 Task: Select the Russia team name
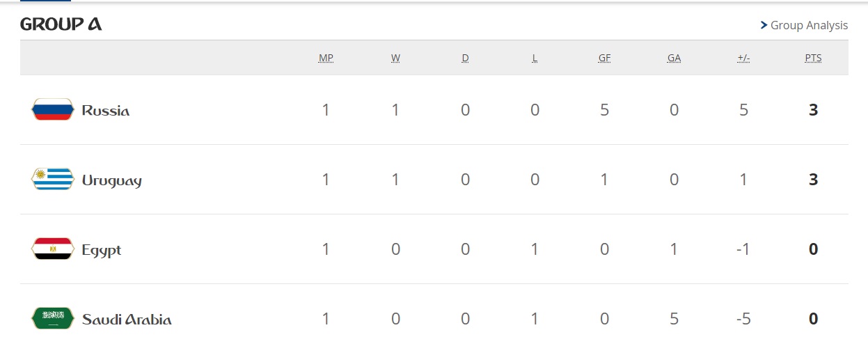tap(106, 110)
